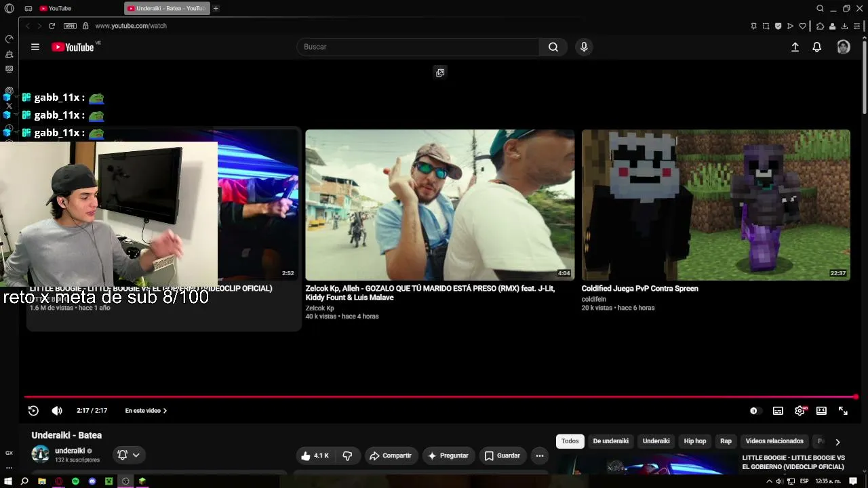Viewport: 868px width, 488px height.
Task: Click the Preguntar button
Action: point(448,455)
